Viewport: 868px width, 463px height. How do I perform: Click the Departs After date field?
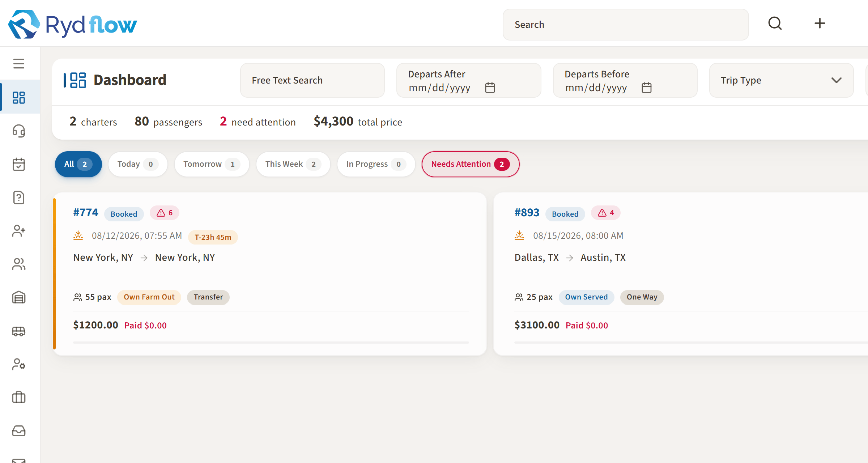[469, 80]
